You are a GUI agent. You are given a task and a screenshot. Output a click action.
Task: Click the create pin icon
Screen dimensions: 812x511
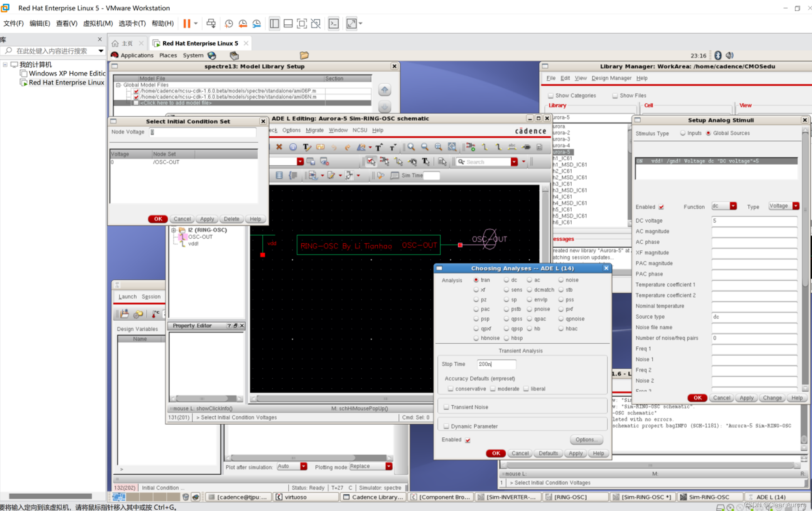tap(526, 147)
